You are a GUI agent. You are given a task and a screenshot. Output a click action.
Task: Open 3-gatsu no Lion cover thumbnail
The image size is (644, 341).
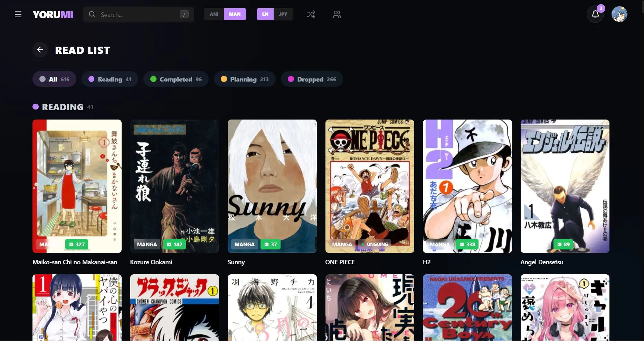pyautogui.click(x=272, y=307)
